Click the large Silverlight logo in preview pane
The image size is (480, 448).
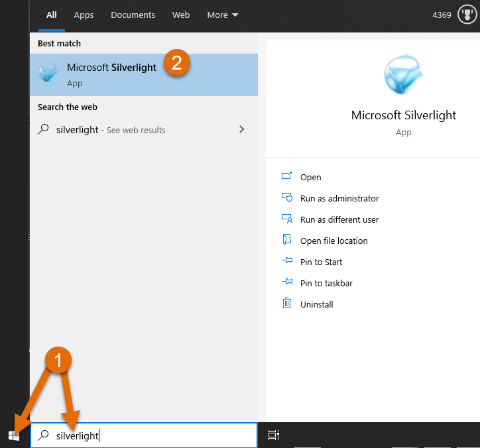click(x=403, y=74)
